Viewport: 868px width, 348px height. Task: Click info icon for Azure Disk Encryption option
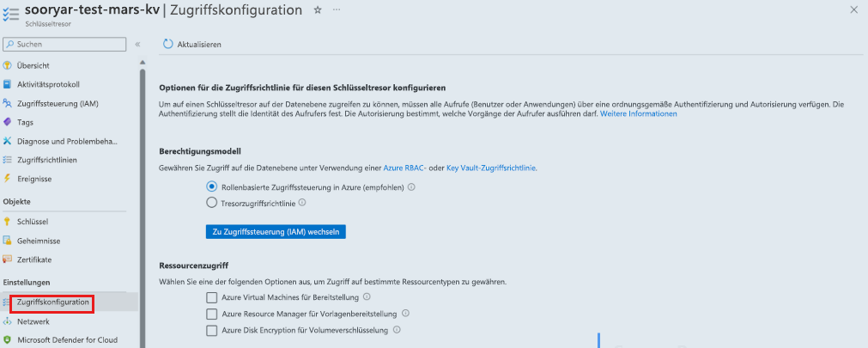coord(397,330)
